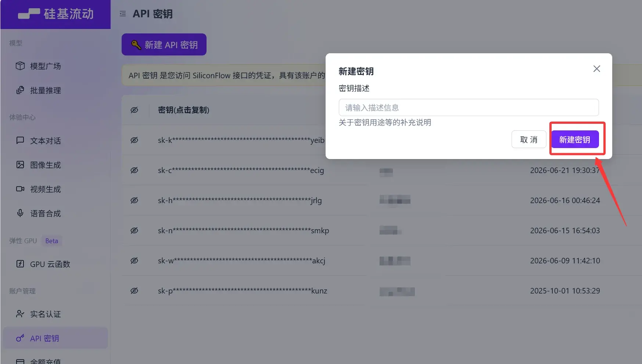Click the 密钥(点击复制) column header
This screenshot has height=364, width=642.
click(184, 110)
